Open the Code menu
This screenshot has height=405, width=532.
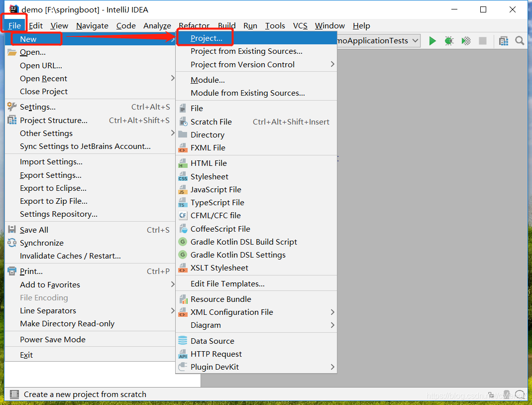126,26
